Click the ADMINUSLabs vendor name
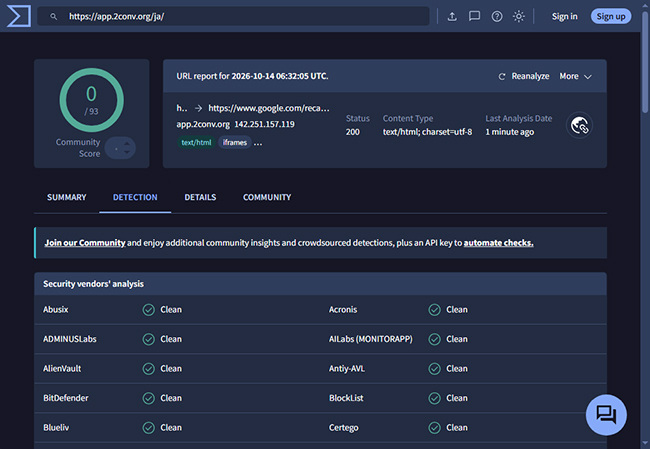 (70, 339)
